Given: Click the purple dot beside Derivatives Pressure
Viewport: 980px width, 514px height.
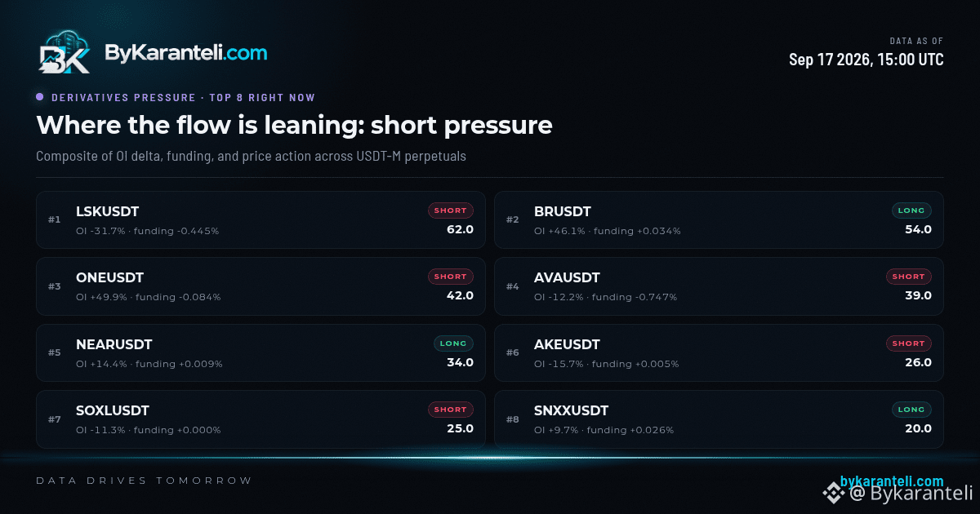Looking at the screenshot, I should (40, 97).
